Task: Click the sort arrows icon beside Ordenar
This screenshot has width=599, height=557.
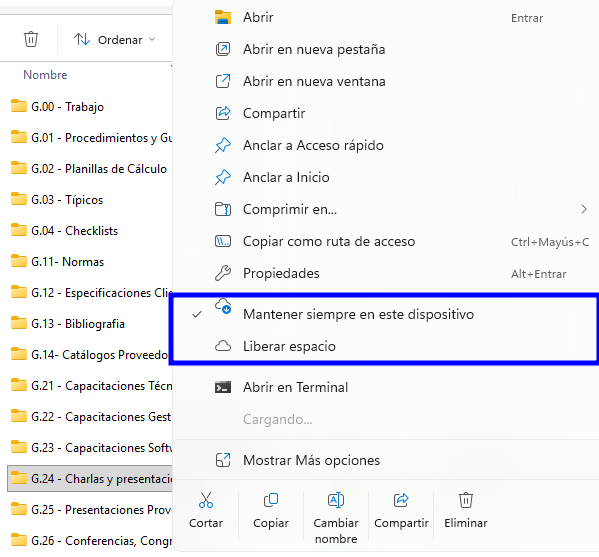Action: tap(82, 39)
